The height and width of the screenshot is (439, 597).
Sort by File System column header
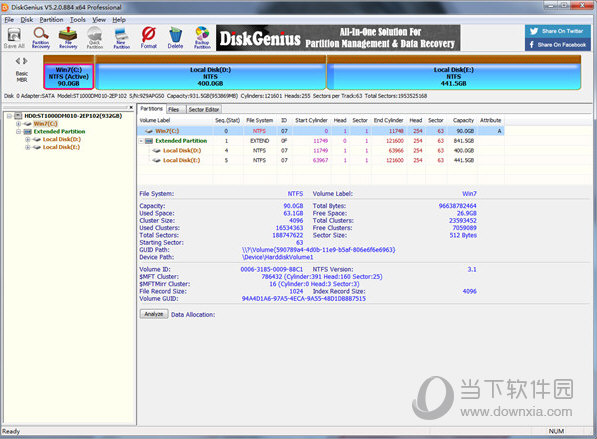tap(259, 120)
